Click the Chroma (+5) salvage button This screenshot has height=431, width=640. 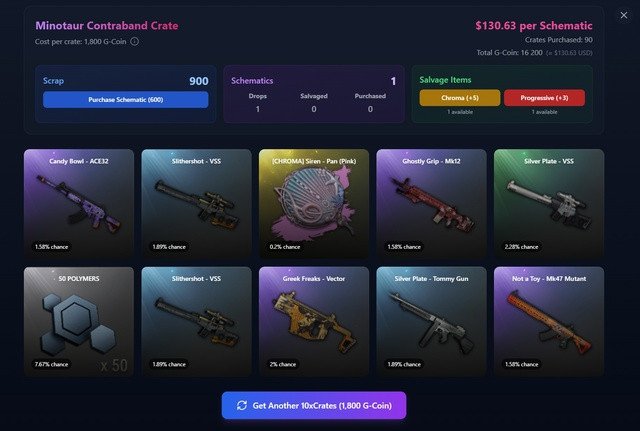460,98
